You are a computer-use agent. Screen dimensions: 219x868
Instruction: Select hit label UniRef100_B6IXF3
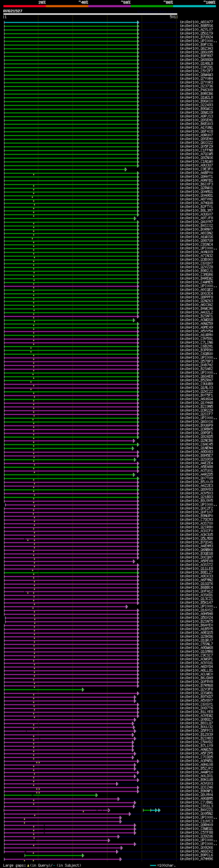pos(196,184)
